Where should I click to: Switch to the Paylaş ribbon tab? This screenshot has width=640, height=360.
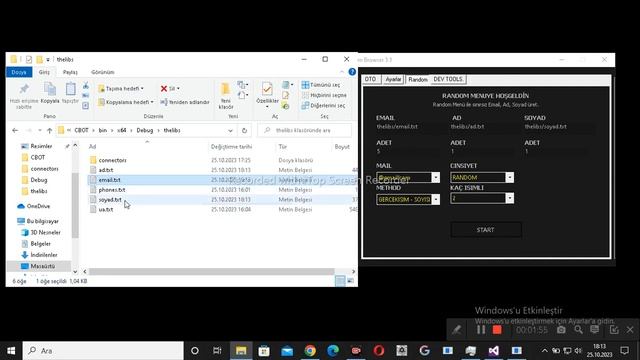pos(70,72)
